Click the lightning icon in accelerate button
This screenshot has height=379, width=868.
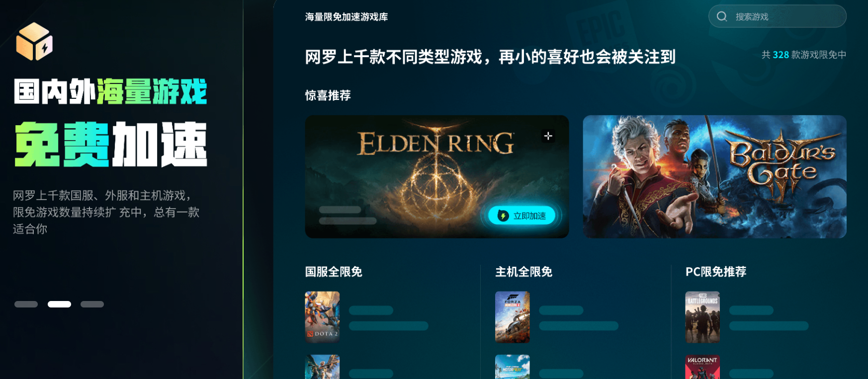503,216
